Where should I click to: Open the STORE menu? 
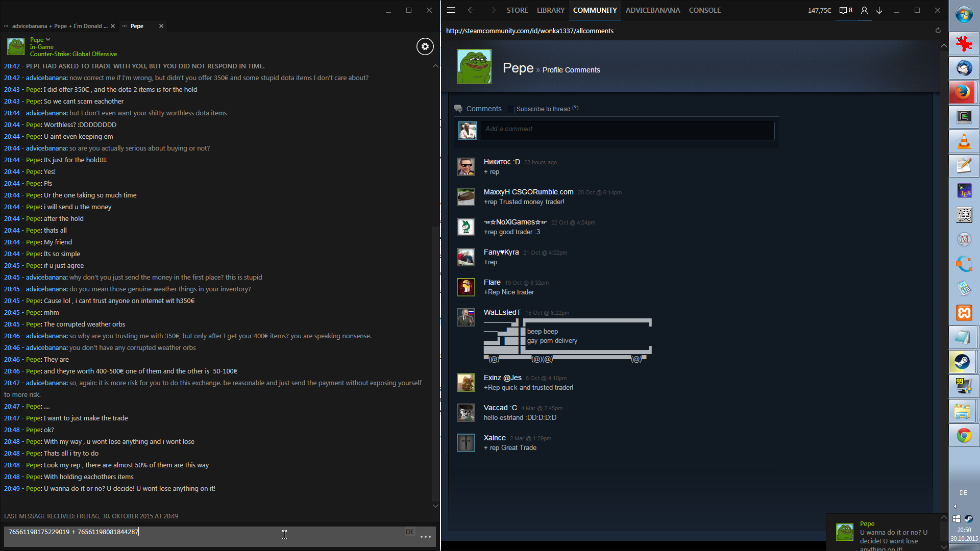click(x=517, y=10)
